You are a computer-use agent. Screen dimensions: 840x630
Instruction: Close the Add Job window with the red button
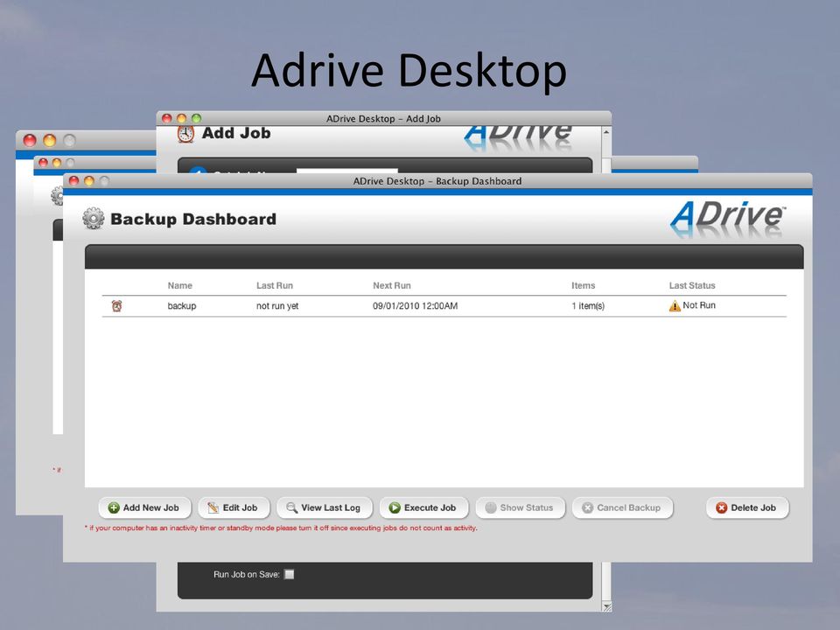[166, 118]
